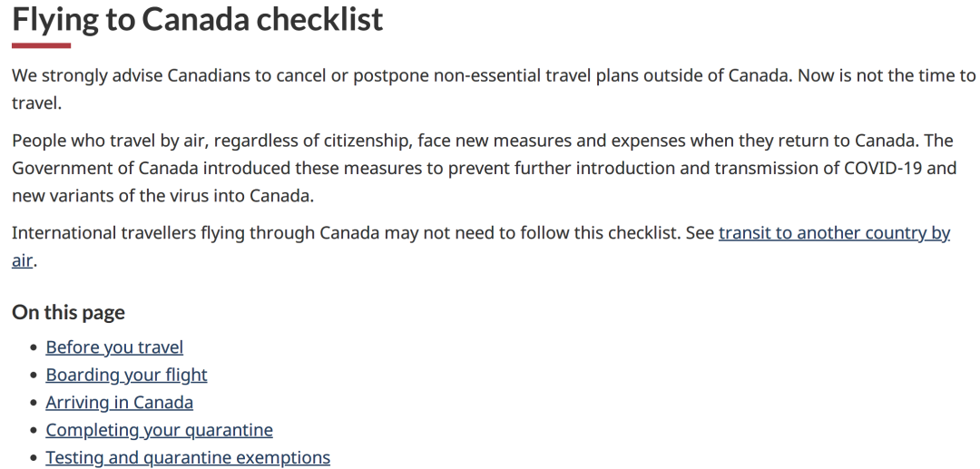The width and height of the screenshot is (980, 469).
Task: Click the Flying to Canada checklist heading
Action: (x=198, y=19)
